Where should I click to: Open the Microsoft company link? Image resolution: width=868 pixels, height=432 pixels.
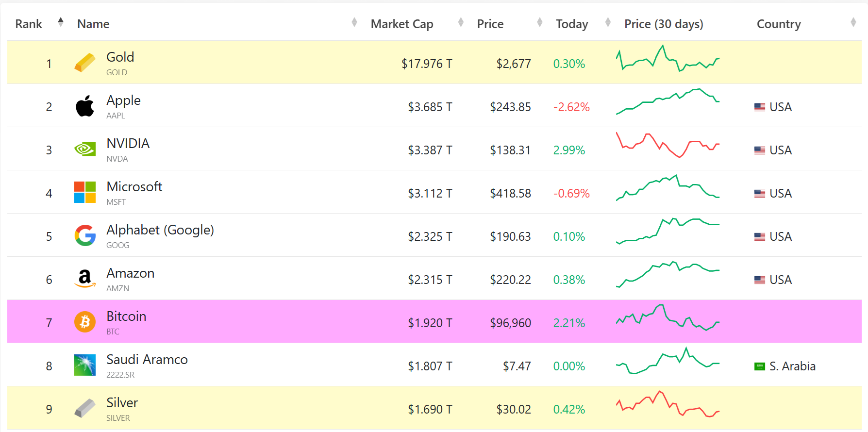pyautogui.click(x=134, y=186)
